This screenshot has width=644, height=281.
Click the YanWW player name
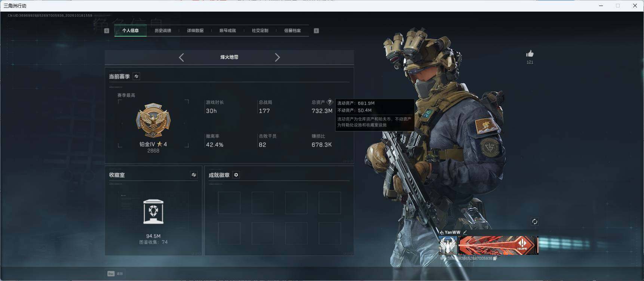pos(453,232)
